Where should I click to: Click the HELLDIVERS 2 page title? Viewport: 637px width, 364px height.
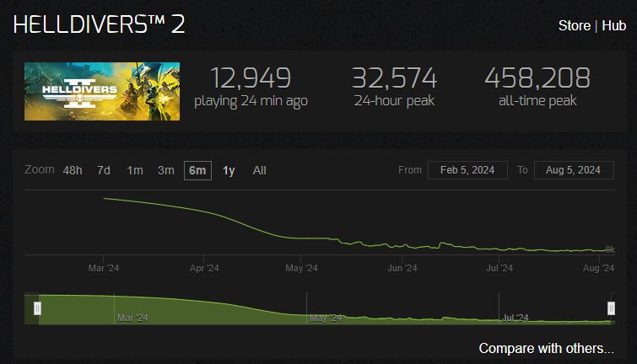[99, 24]
